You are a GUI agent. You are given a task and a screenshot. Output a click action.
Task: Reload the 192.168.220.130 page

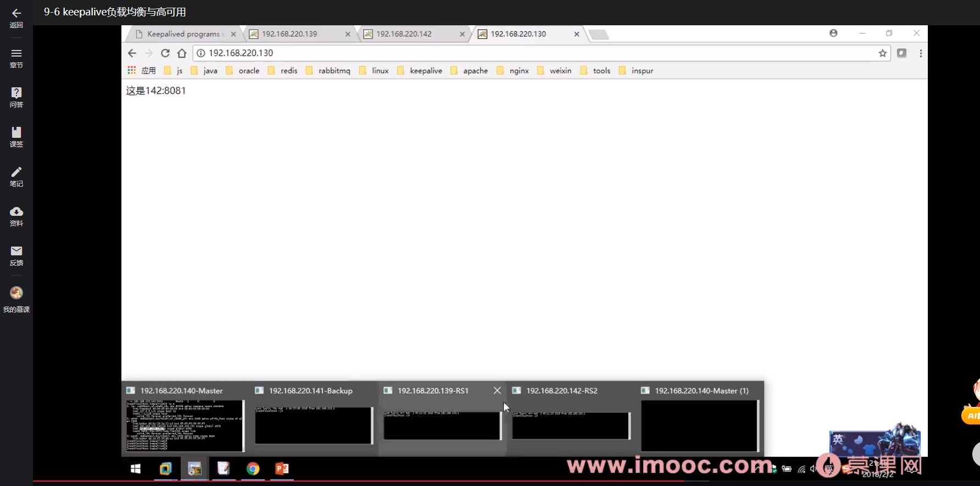click(x=165, y=53)
